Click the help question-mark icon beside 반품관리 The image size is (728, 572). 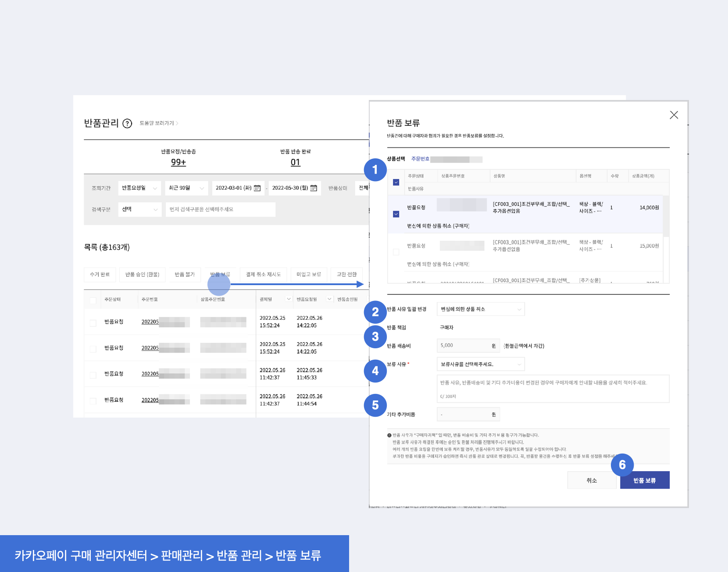click(x=127, y=124)
